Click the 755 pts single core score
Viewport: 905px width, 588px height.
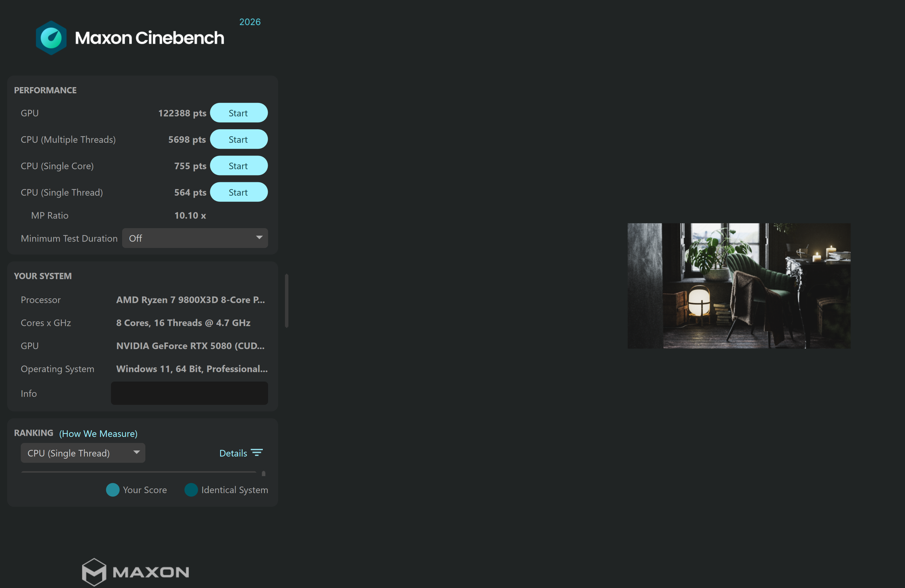point(190,166)
